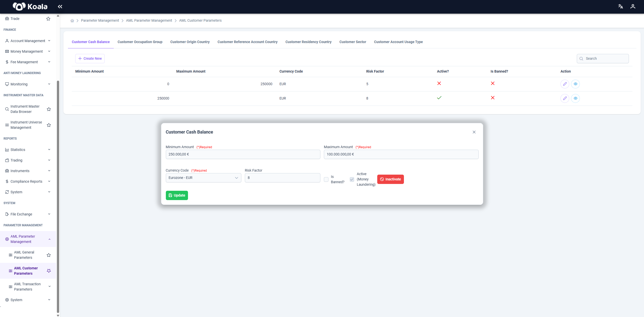Collapse sidebar with double-chevron icon

click(60, 7)
